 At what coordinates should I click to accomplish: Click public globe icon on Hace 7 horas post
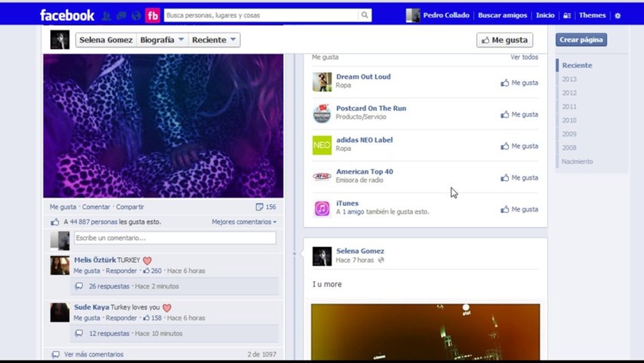[x=381, y=260]
